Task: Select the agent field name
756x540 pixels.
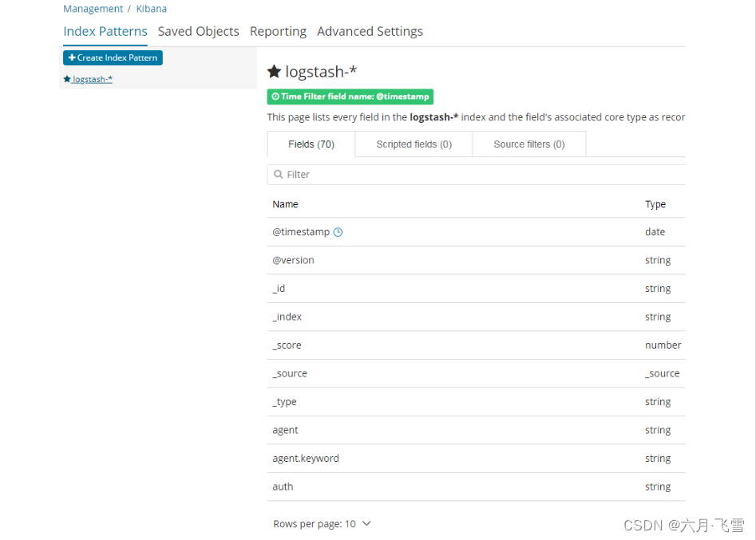Action: pyautogui.click(x=285, y=431)
